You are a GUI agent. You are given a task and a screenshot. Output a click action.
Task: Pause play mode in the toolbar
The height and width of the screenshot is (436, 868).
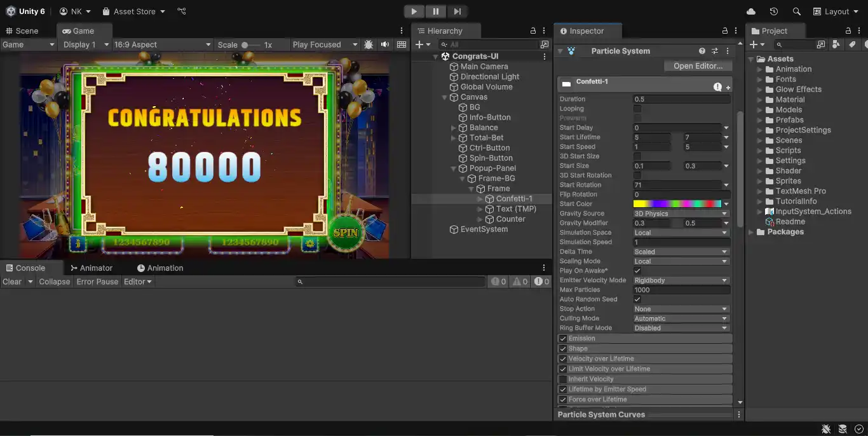[436, 11]
